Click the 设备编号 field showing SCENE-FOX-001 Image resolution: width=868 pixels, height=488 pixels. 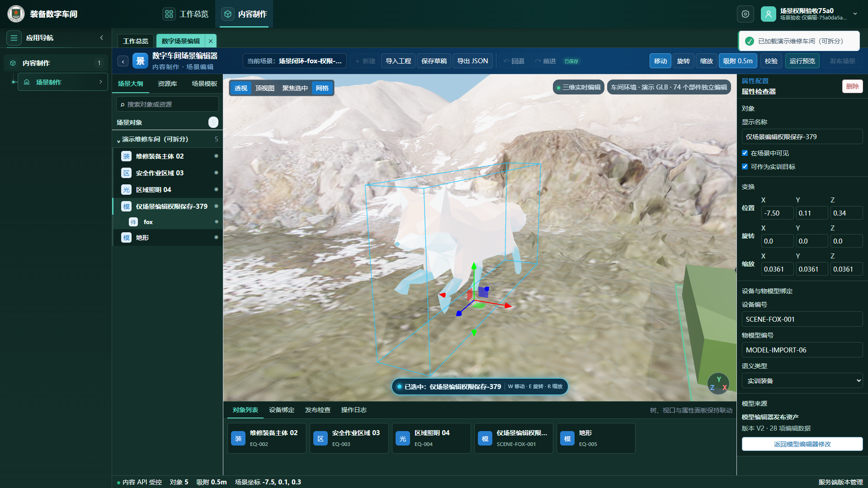click(802, 319)
